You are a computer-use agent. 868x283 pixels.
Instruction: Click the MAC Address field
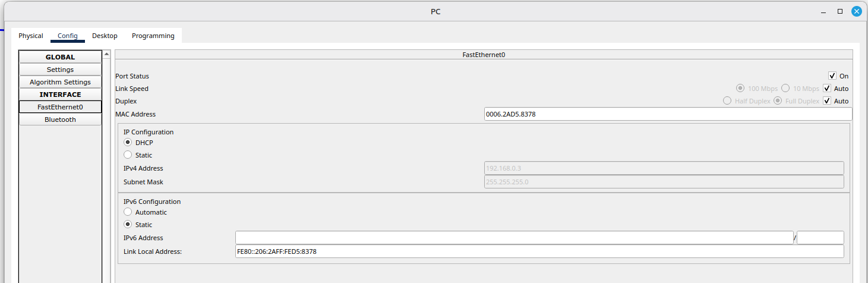668,114
